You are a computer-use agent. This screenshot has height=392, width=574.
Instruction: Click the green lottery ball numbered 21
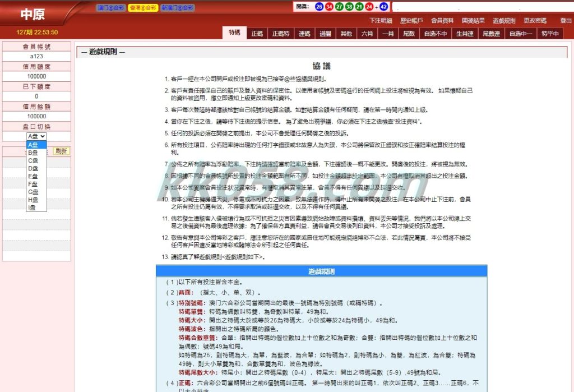point(359,7)
